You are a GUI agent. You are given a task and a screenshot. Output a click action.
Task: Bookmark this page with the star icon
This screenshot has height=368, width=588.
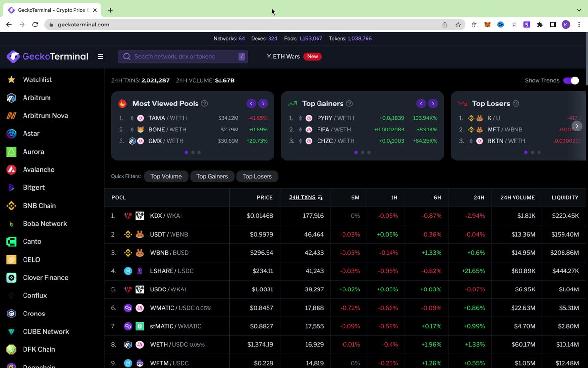coord(458,25)
